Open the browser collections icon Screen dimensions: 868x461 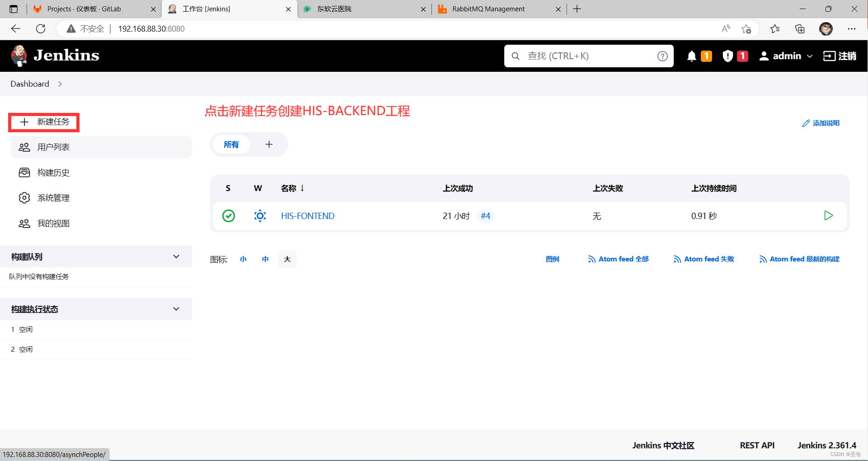coord(800,29)
